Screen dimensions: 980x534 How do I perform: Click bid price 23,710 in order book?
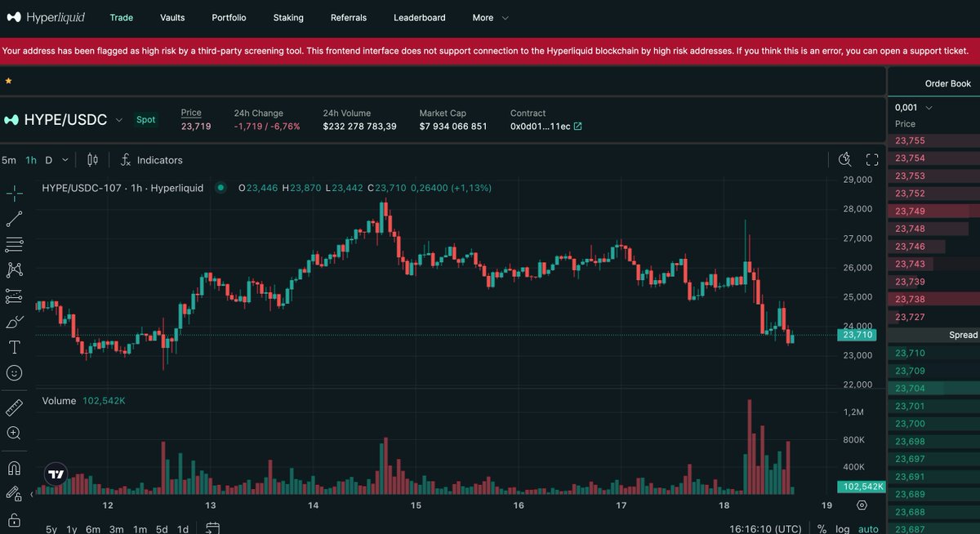click(910, 353)
